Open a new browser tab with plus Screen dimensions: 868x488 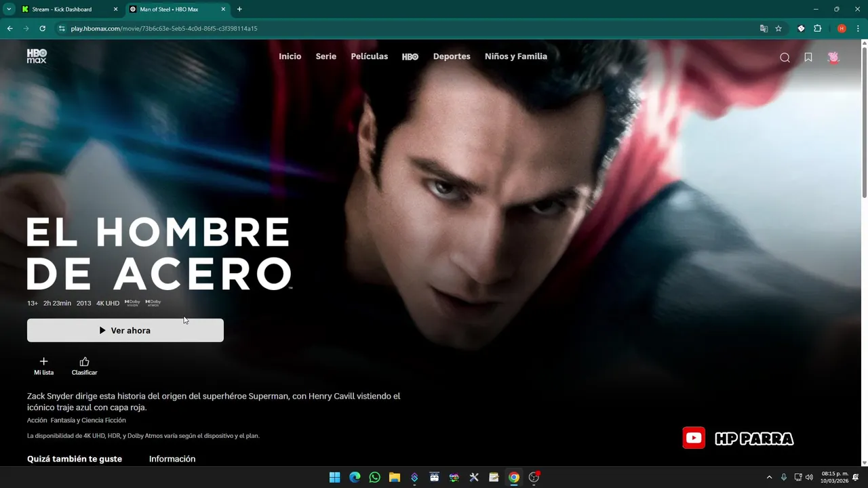point(239,9)
